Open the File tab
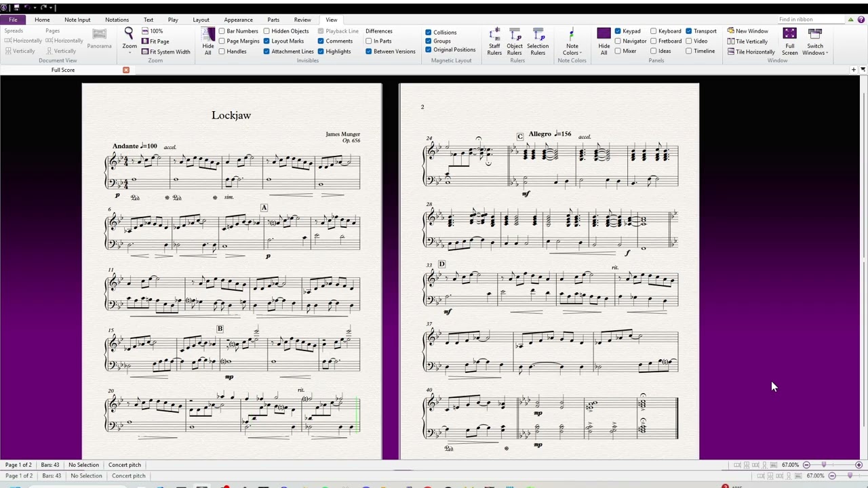The width and height of the screenshot is (868, 488). click(x=13, y=20)
